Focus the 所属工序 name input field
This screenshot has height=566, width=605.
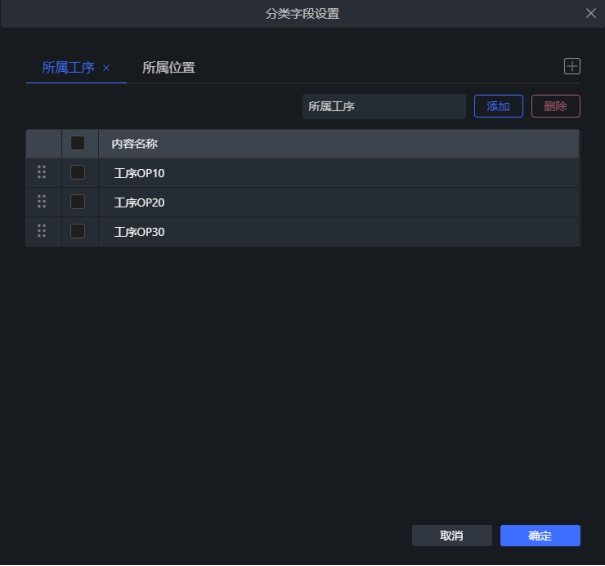(383, 106)
